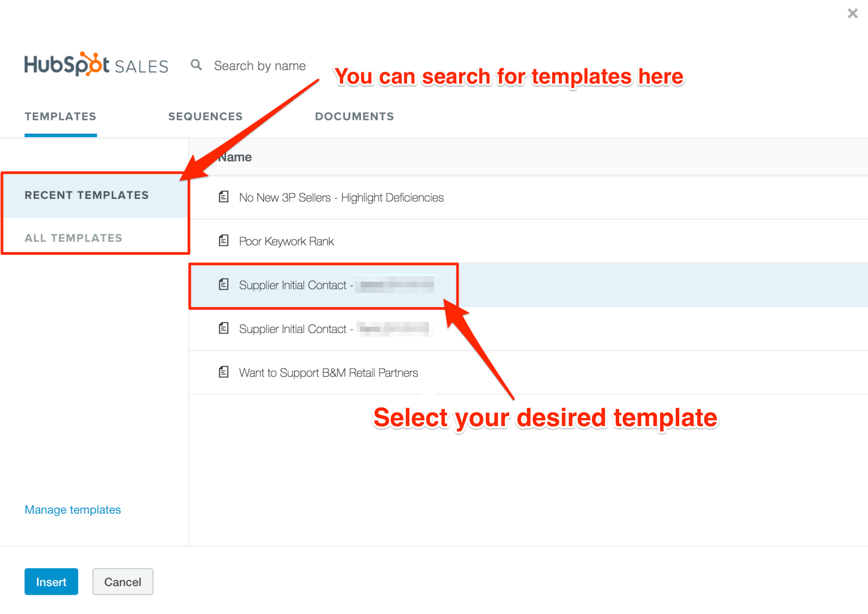
Task: Click the HubSpot Sales logo
Action: (96, 64)
